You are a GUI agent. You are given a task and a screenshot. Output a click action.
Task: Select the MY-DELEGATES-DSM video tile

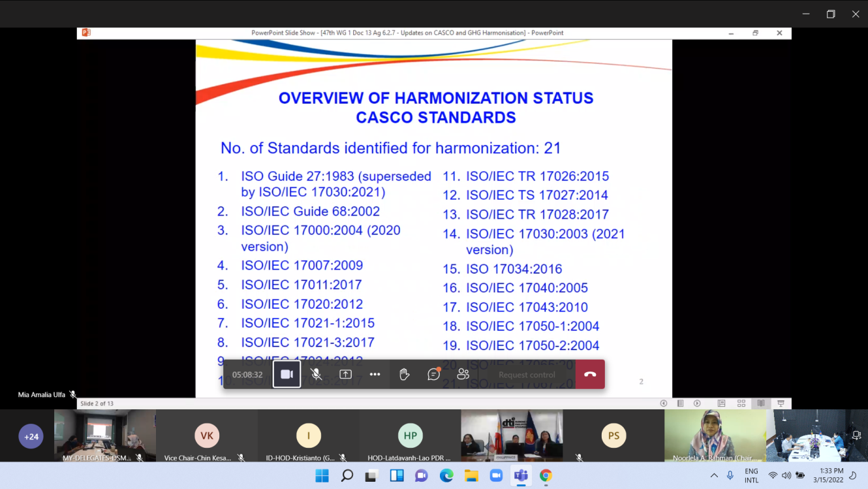click(x=104, y=435)
